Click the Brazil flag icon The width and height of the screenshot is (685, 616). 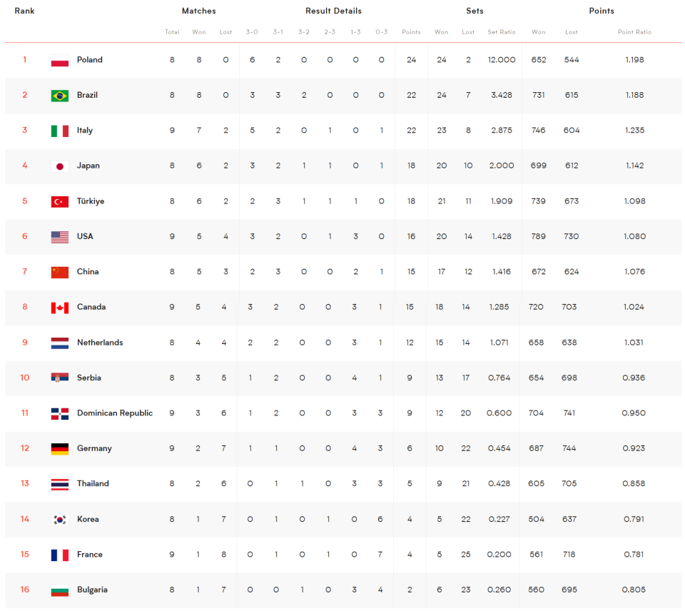click(60, 96)
